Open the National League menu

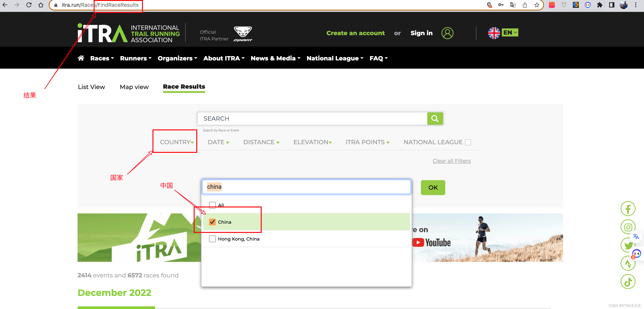click(335, 58)
